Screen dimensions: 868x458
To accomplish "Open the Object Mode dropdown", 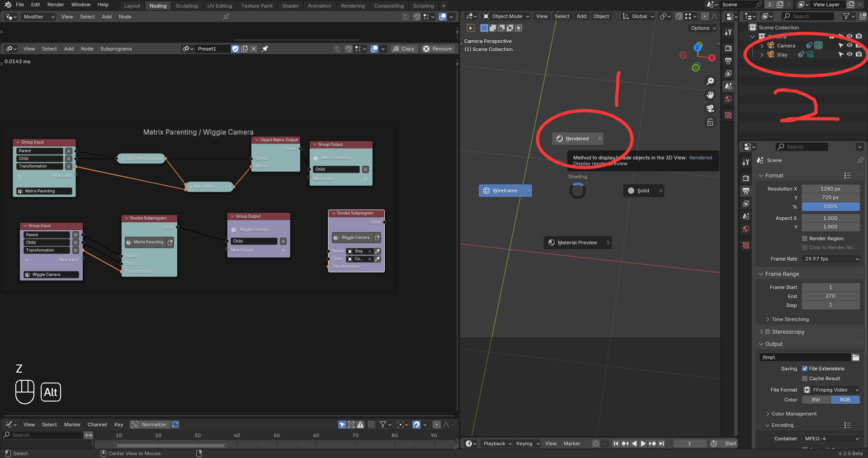I will [x=505, y=16].
